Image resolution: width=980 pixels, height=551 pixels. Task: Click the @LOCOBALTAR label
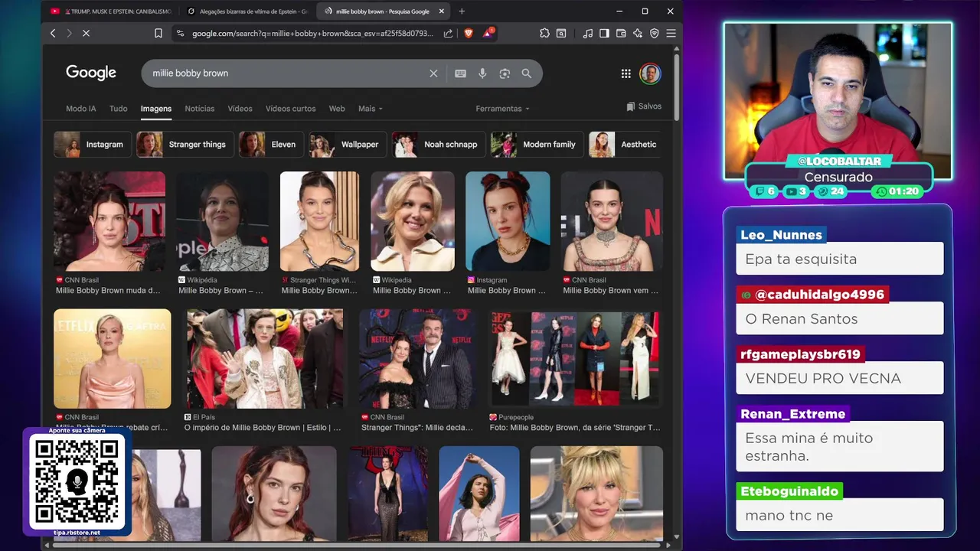839,161
